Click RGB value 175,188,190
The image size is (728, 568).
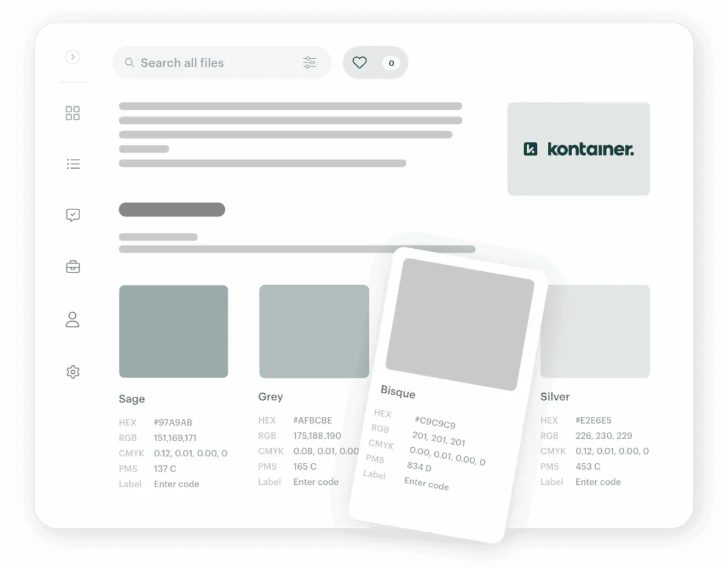pos(317,435)
